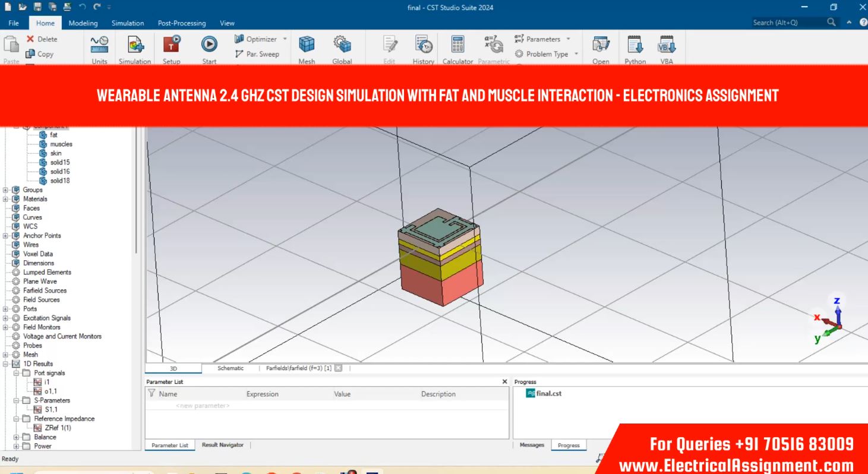Image resolution: width=868 pixels, height=474 pixels.
Task: Click the Start Simulation play icon
Action: (209, 45)
